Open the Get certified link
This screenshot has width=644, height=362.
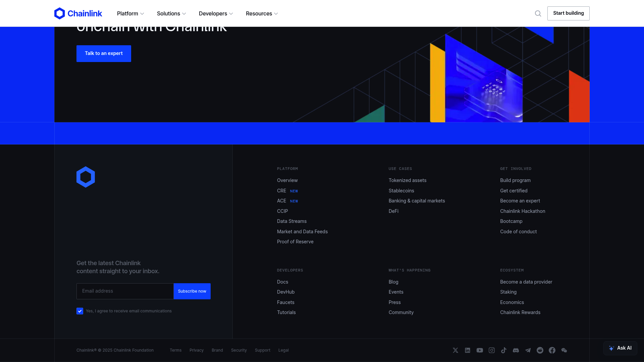(x=514, y=191)
